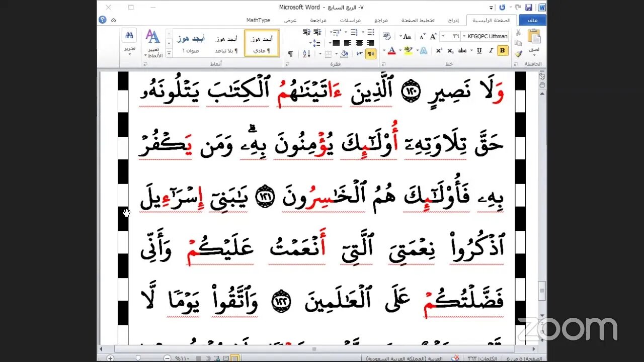Open the Editing (تحرير) binoculars menu

click(129, 42)
